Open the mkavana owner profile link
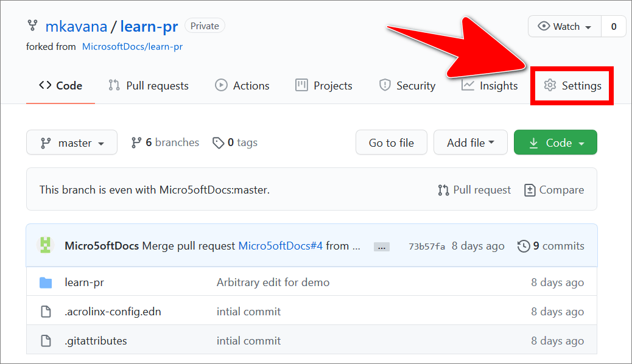 76,27
